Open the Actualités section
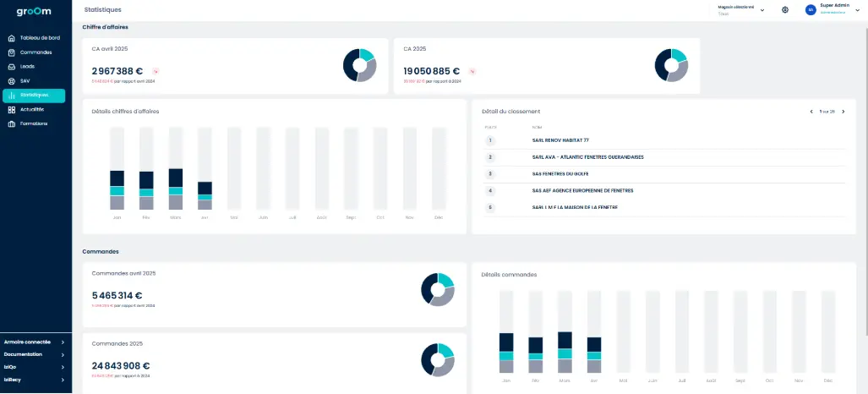 pyautogui.click(x=31, y=110)
